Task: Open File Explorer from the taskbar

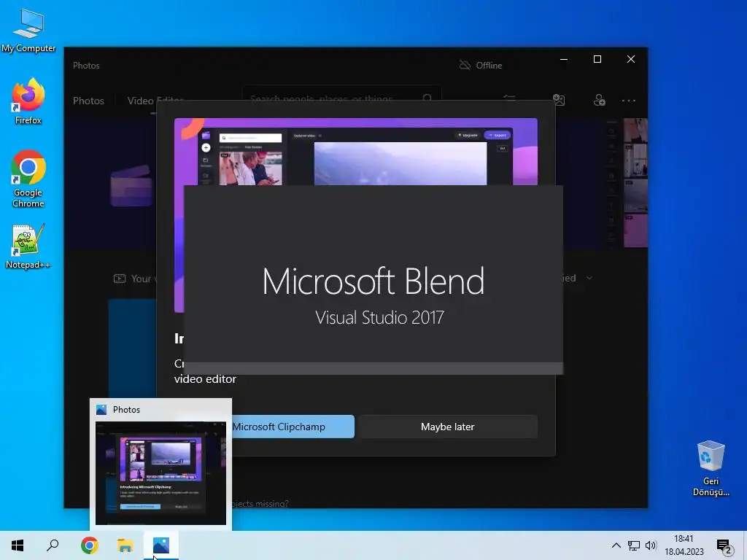Action: coord(125,545)
